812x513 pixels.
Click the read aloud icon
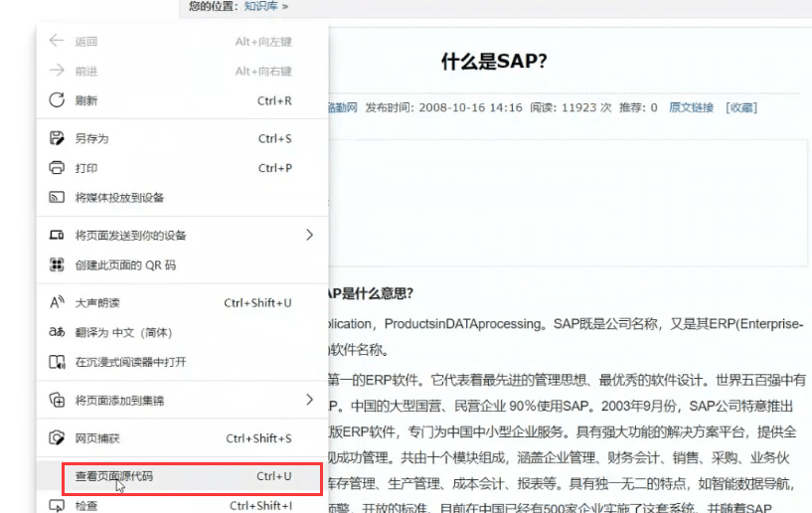57,302
